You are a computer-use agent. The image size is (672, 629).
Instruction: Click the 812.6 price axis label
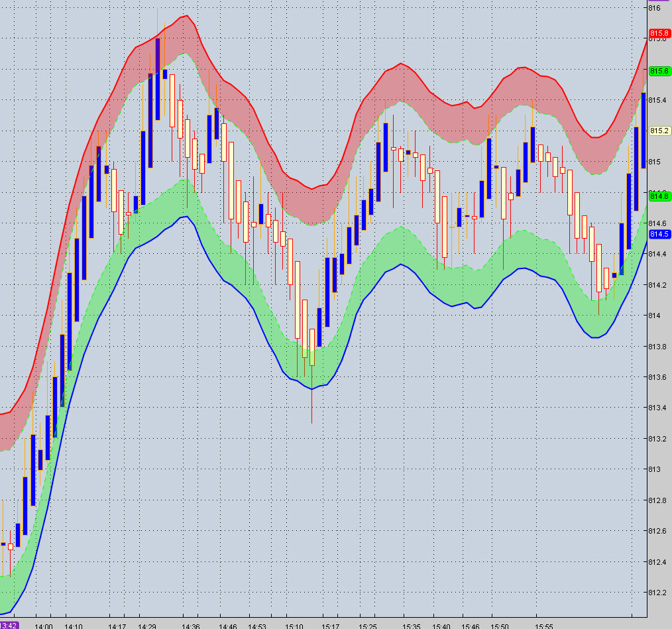[x=657, y=531]
